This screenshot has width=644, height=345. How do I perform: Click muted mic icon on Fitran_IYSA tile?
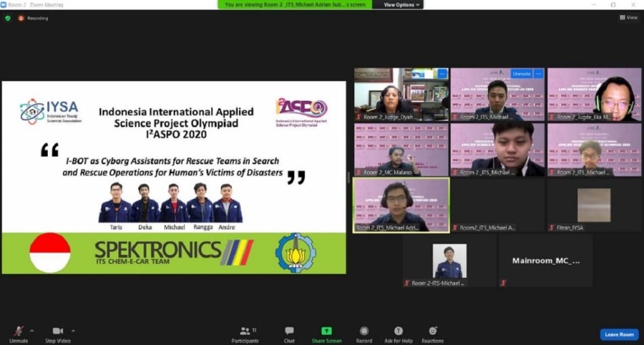551,228
